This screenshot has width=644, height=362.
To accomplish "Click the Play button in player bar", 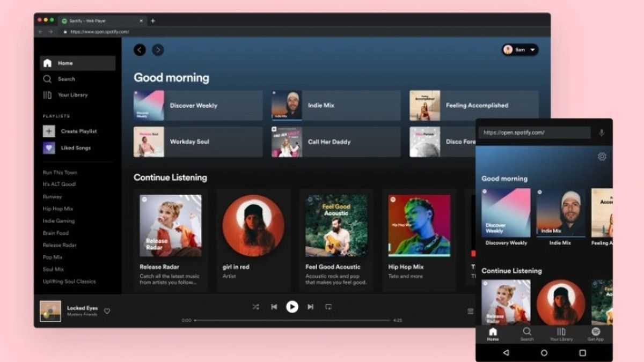I will (x=292, y=307).
